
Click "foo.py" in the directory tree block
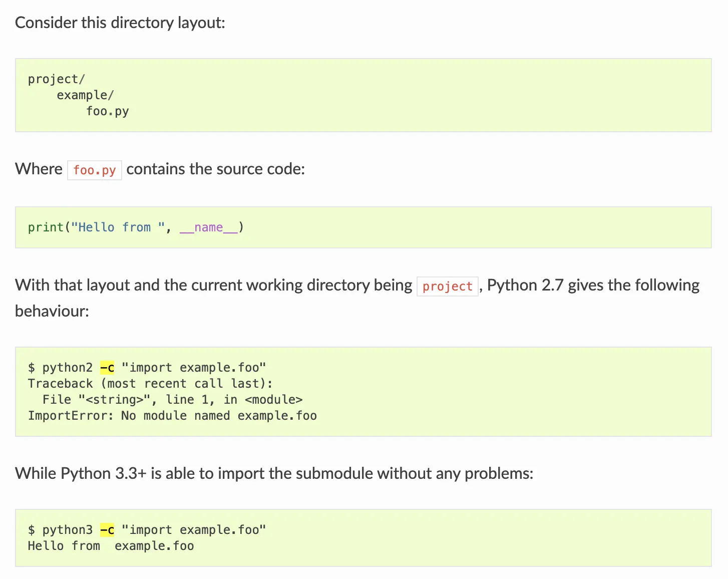[x=107, y=111]
